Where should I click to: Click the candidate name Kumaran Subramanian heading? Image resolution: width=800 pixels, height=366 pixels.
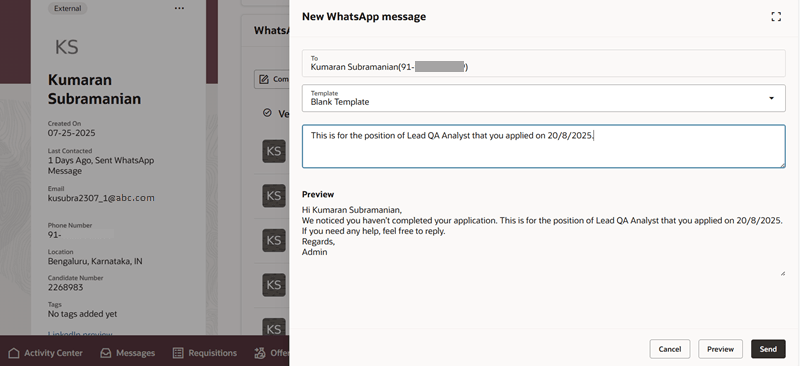click(94, 89)
